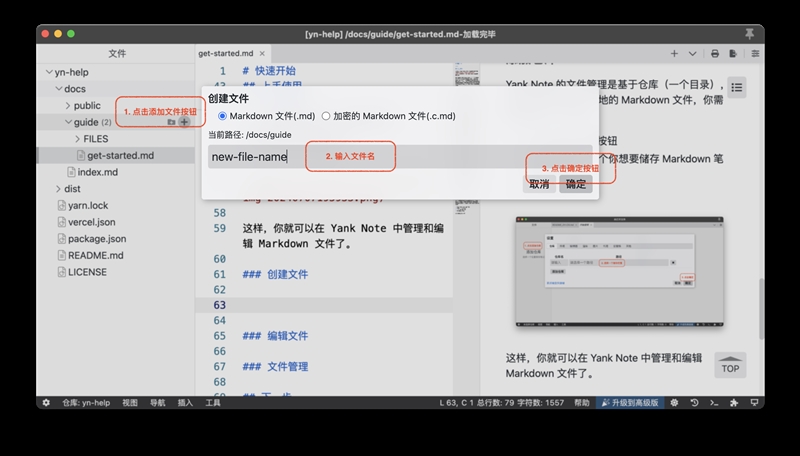Open the extensions puzzle icon
Image resolution: width=800 pixels, height=456 pixels.
point(734,402)
